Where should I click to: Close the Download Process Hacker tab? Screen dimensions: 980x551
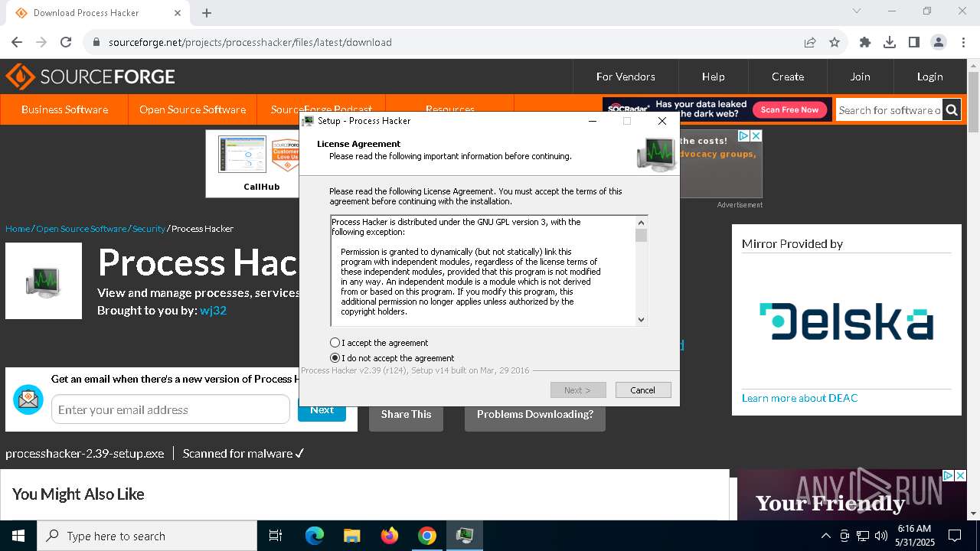pos(178,12)
